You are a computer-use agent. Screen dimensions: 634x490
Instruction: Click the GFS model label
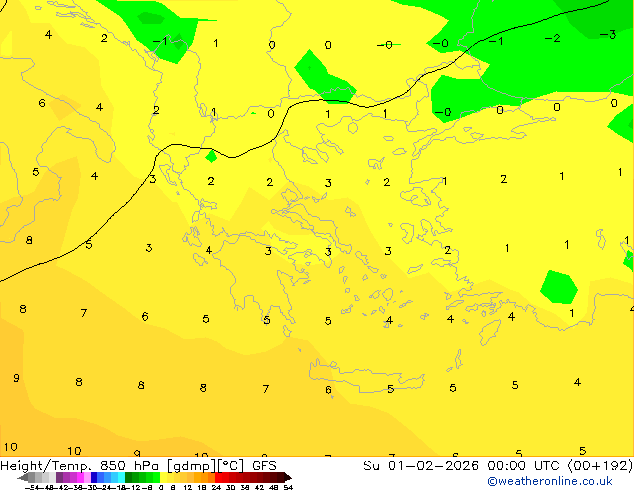pos(264,465)
